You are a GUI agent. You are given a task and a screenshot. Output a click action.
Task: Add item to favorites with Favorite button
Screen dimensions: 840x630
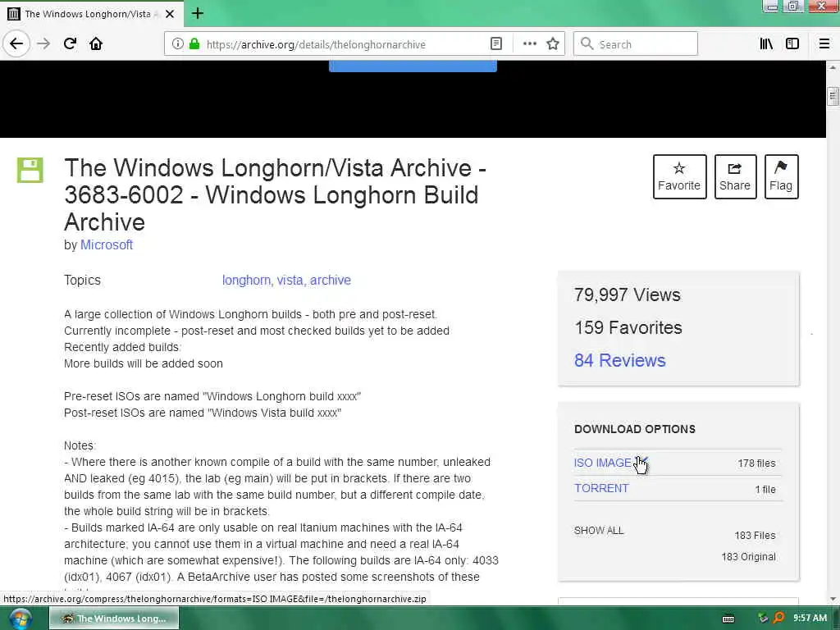pyautogui.click(x=679, y=177)
